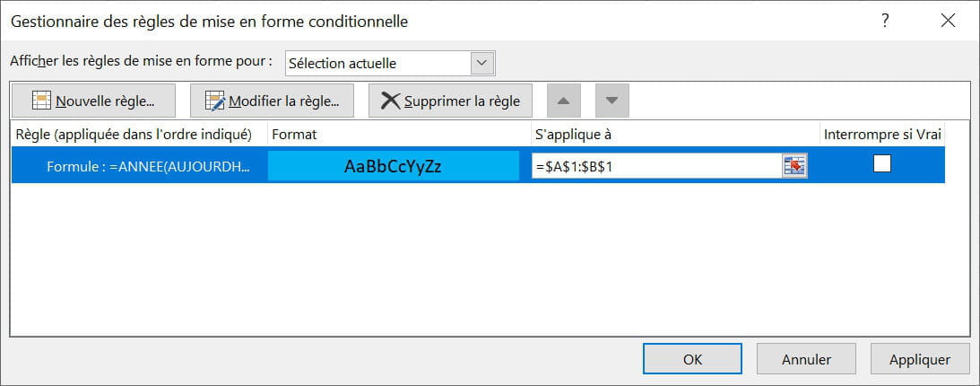The height and width of the screenshot is (386, 980).
Task: Click the Nouvelle règle table icon
Action: pyautogui.click(x=42, y=101)
